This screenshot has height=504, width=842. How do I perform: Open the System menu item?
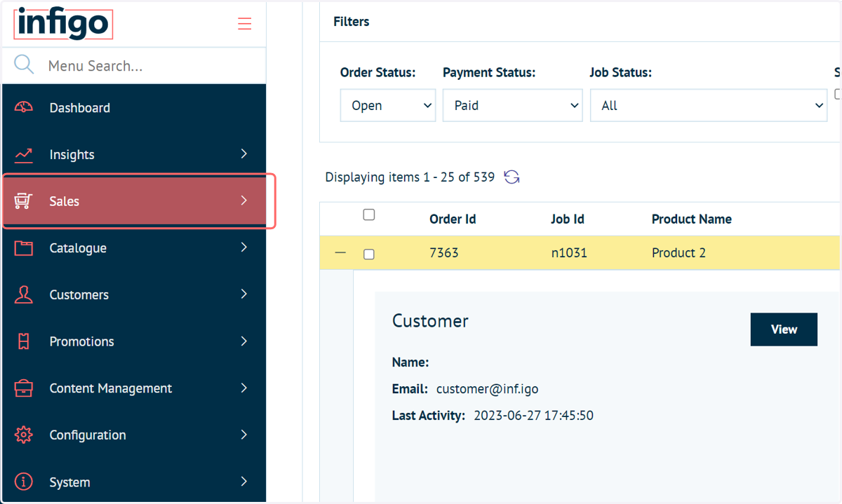134,482
